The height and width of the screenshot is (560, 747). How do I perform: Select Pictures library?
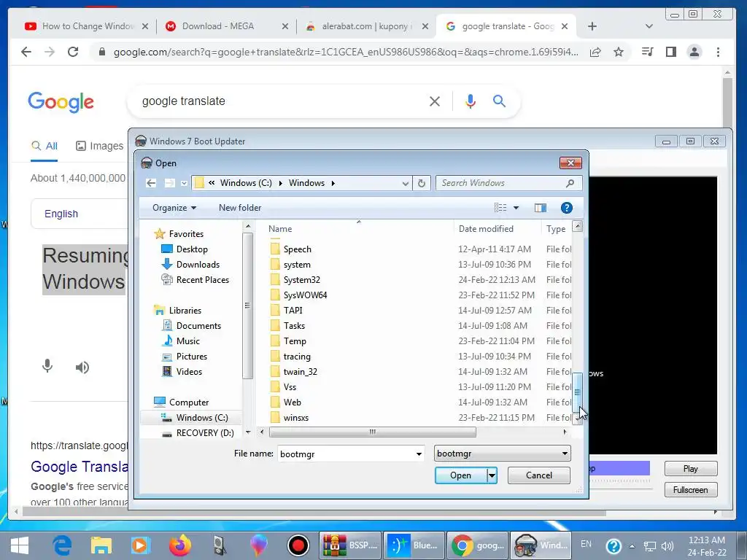pos(192,356)
